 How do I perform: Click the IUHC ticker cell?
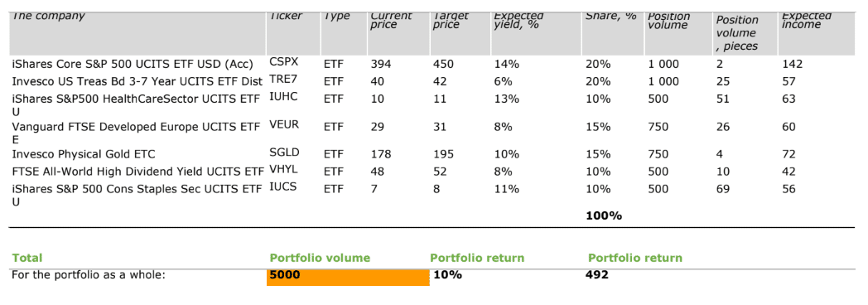point(283,97)
